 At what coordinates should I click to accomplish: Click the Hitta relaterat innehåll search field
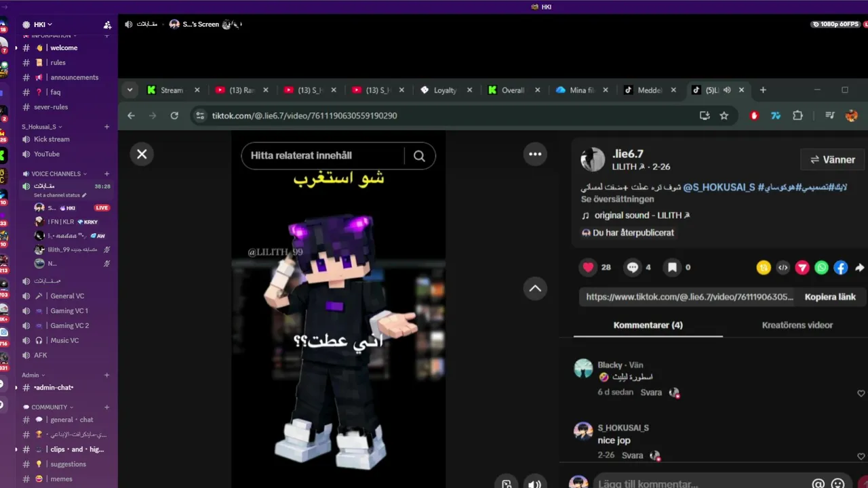coord(323,156)
